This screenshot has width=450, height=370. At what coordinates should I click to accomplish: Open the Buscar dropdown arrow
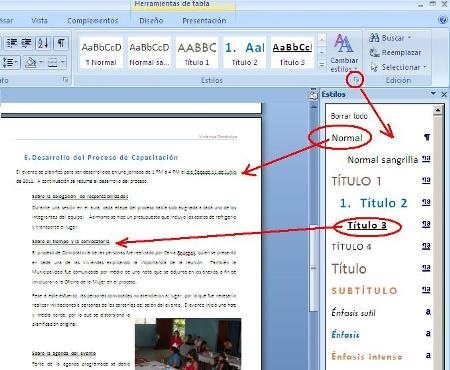coord(410,38)
